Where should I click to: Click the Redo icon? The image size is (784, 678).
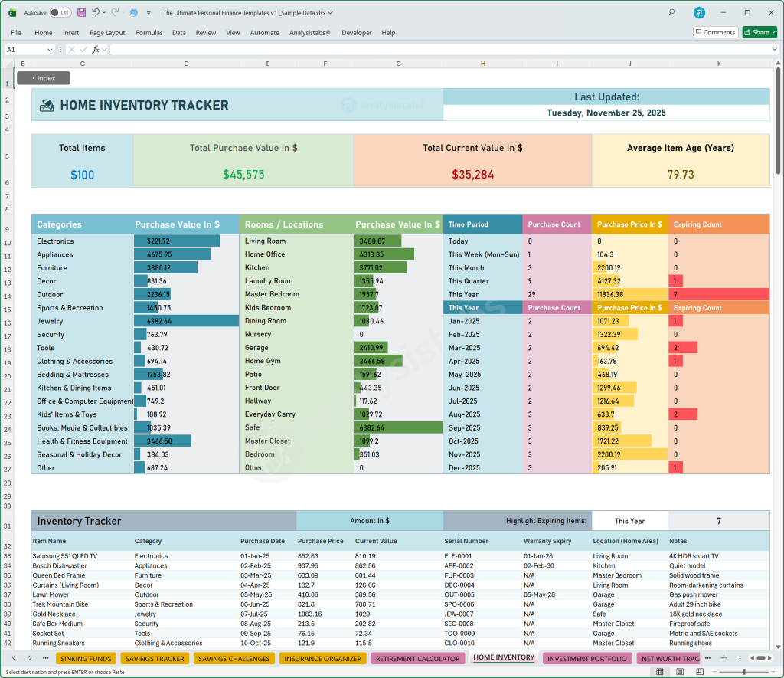pos(115,12)
